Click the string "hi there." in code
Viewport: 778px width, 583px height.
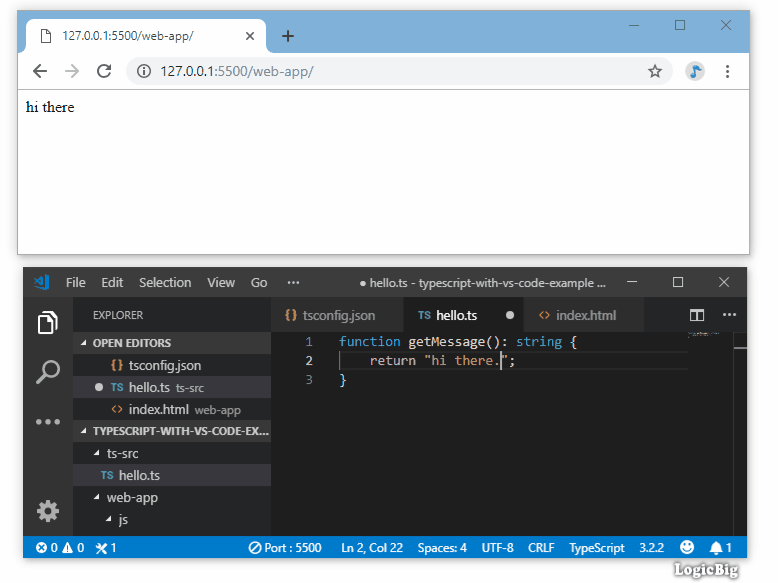pyautogui.click(x=465, y=361)
